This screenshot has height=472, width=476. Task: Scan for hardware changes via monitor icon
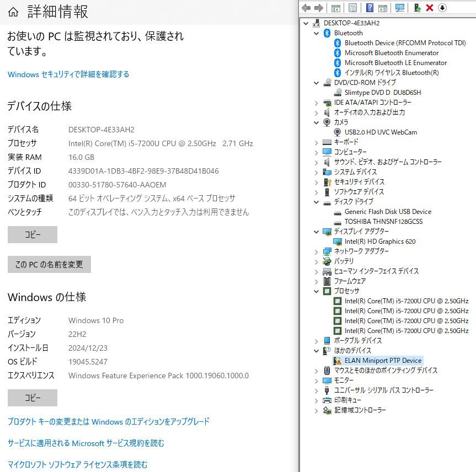[x=400, y=8]
